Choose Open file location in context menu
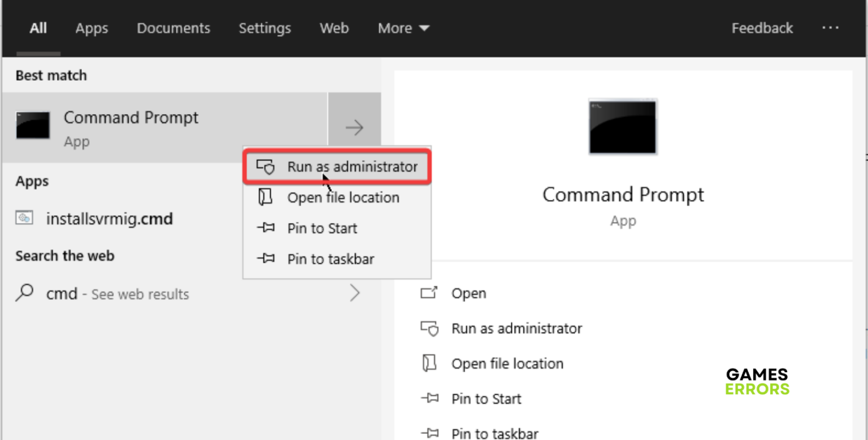The width and height of the screenshot is (868, 440). pyautogui.click(x=343, y=198)
